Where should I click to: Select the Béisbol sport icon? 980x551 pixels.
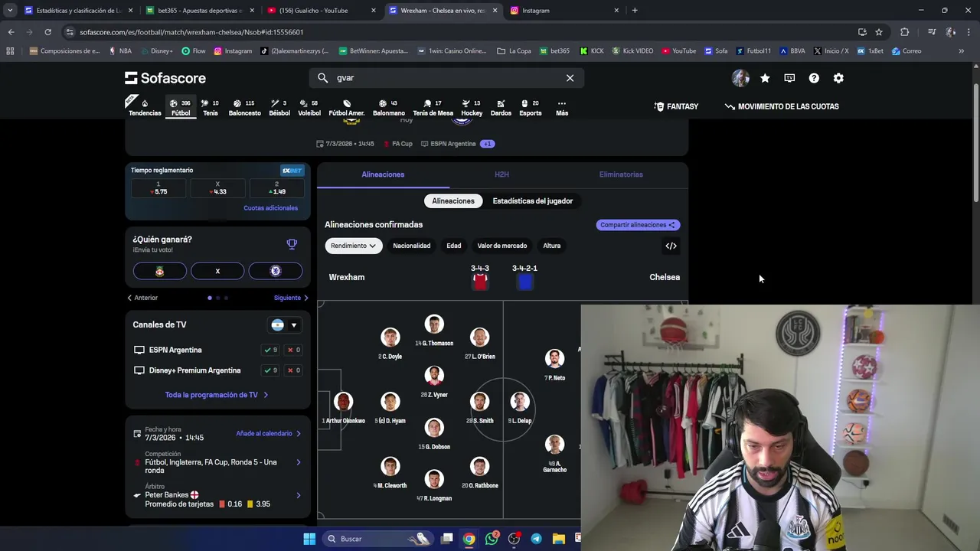pos(279,107)
